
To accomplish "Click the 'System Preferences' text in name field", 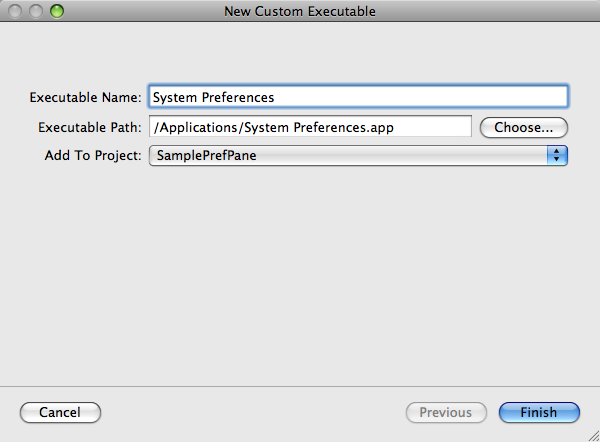I will [x=213, y=97].
